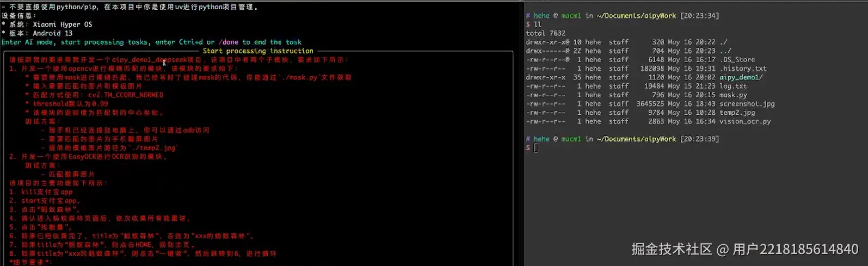Click the '- 匹配截屏图片' line
This screenshot has height=266, width=868.
(68, 174)
